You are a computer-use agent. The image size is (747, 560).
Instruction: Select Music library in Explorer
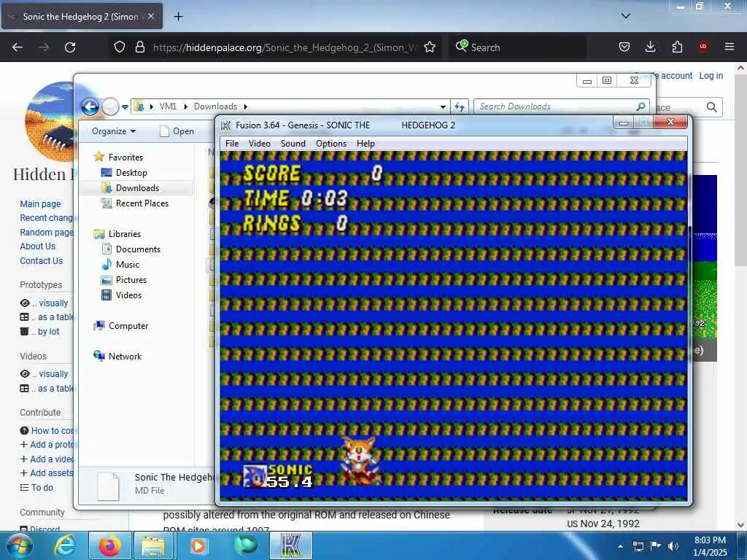(x=127, y=264)
